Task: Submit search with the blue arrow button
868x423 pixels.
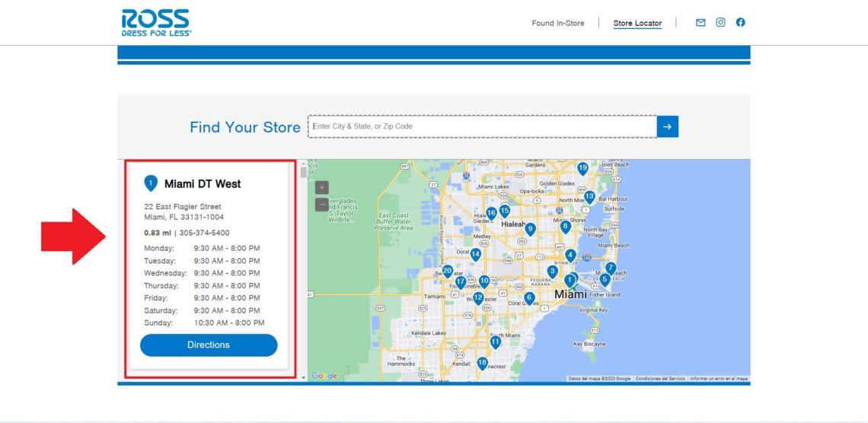Action: 667,126
